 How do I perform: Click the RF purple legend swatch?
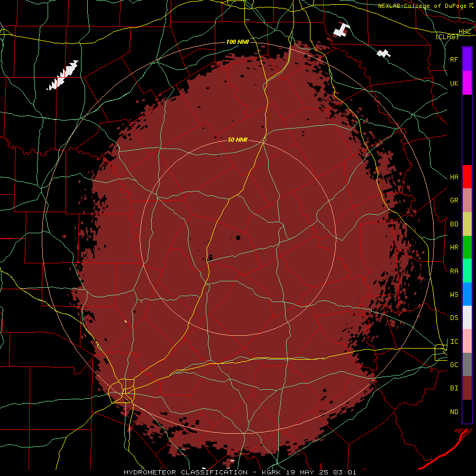467,59
